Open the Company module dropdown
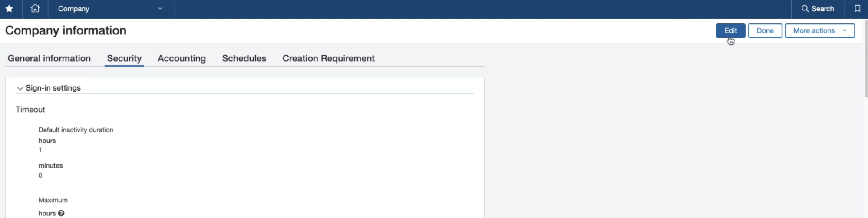 coord(111,9)
